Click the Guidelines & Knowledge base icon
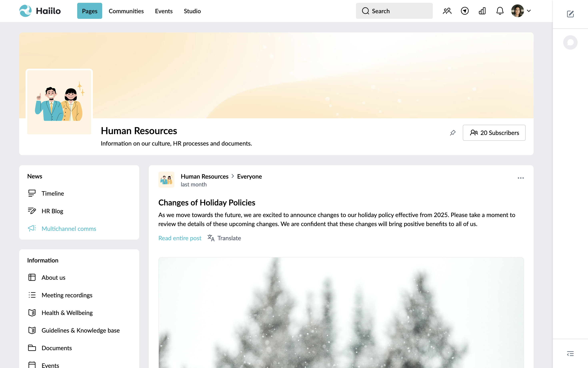This screenshot has height=368, width=588. pyautogui.click(x=32, y=330)
